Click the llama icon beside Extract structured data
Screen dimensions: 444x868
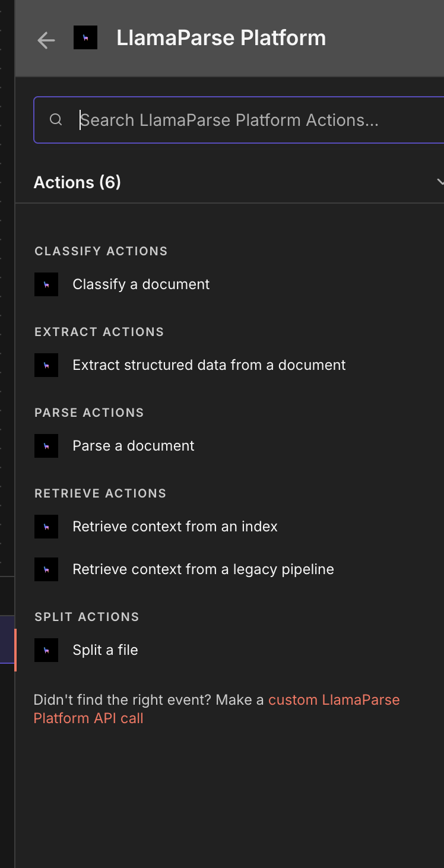(46, 365)
